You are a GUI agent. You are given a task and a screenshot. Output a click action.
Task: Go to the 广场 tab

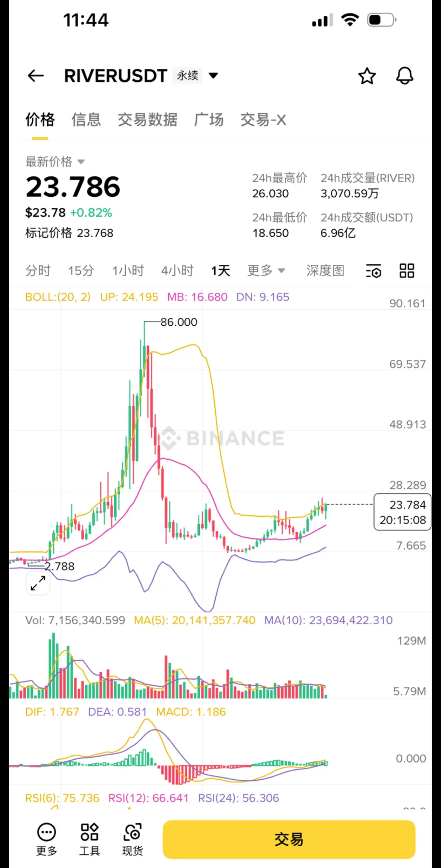point(209,120)
